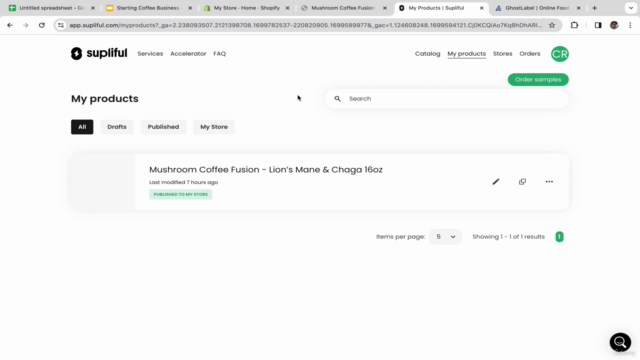The image size is (640, 360).
Task: View site information icon in address bar
Action: click(61, 25)
